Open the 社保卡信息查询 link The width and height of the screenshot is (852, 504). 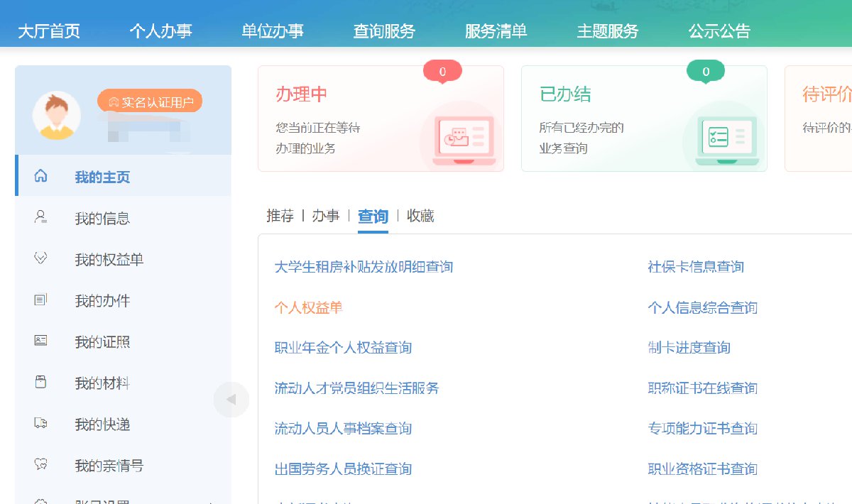click(696, 267)
